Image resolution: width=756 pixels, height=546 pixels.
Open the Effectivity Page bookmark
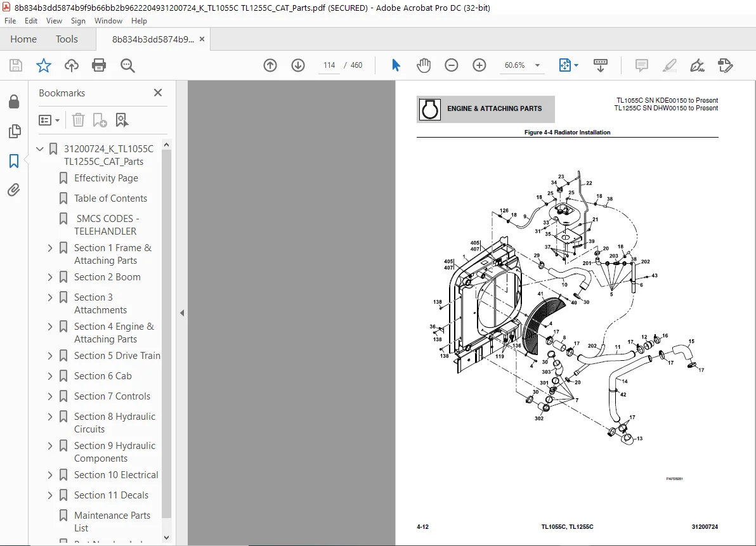(x=106, y=178)
